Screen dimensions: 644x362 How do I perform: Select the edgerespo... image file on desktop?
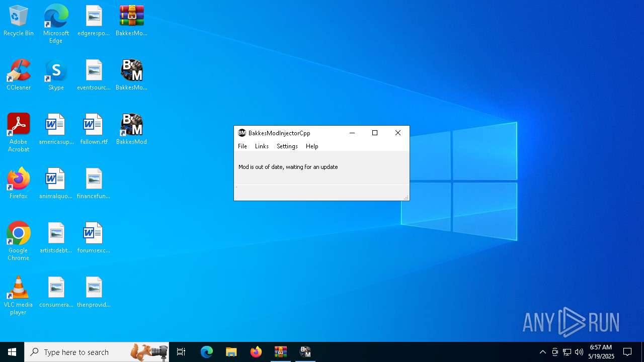(x=94, y=21)
